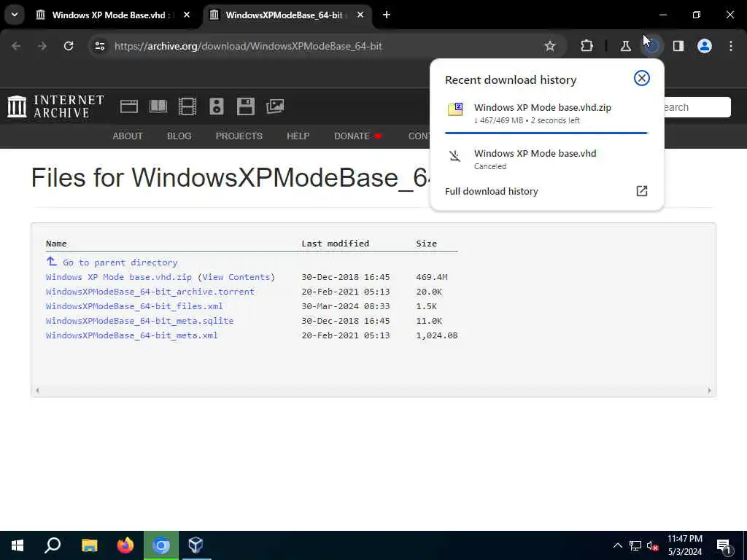Screen dimensions: 747x560
Task: Open WindowsXPModeBase_64-bit_archive.torrent link
Action: click(150, 292)
